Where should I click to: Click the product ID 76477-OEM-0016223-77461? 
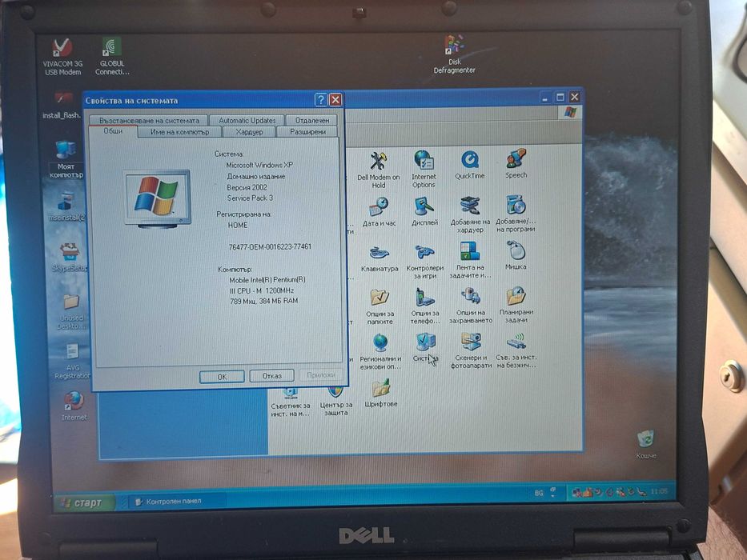(270, 246)
